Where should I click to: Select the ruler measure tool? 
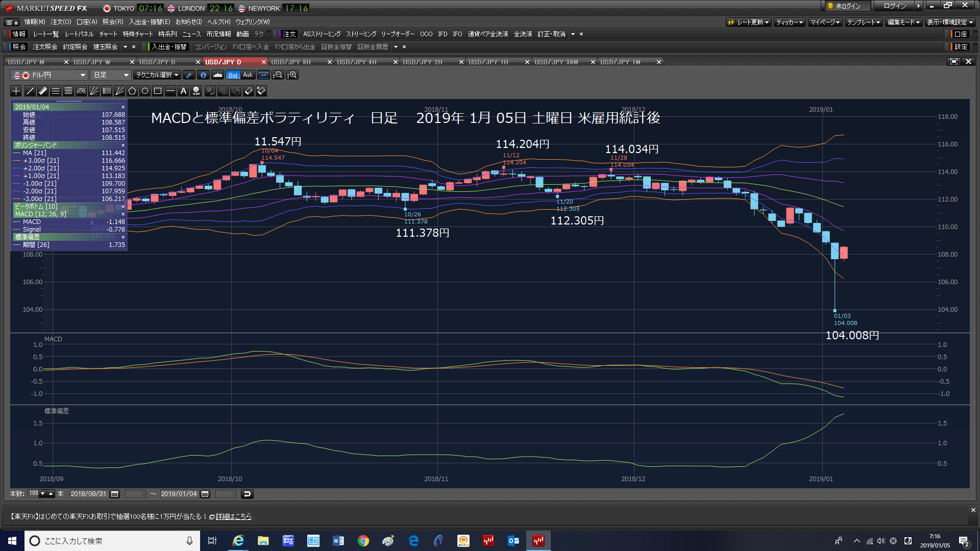(43, 91)
